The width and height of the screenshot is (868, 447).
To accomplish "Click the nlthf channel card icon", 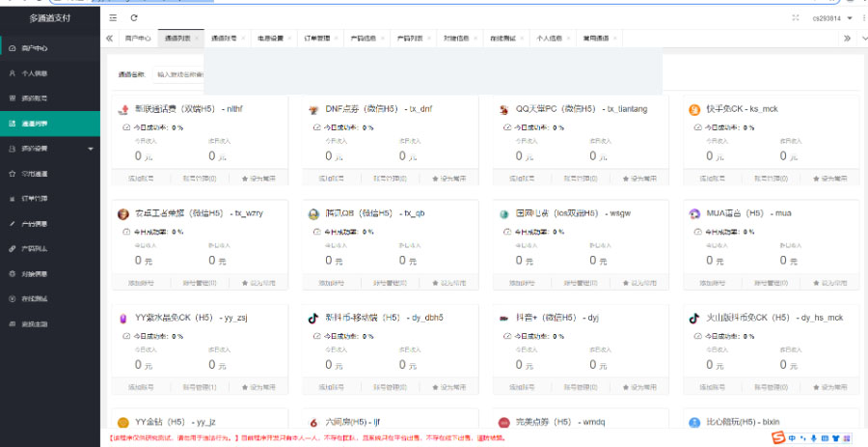I will [123, 110].
